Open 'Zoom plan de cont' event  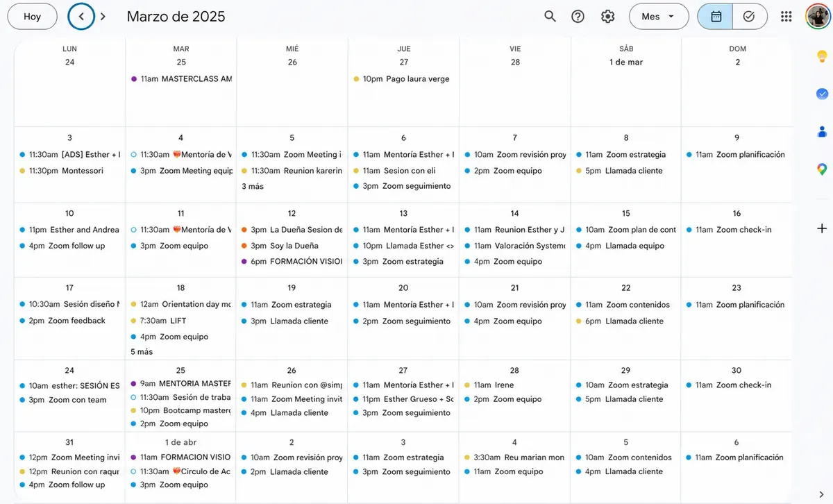click(626, 230)
